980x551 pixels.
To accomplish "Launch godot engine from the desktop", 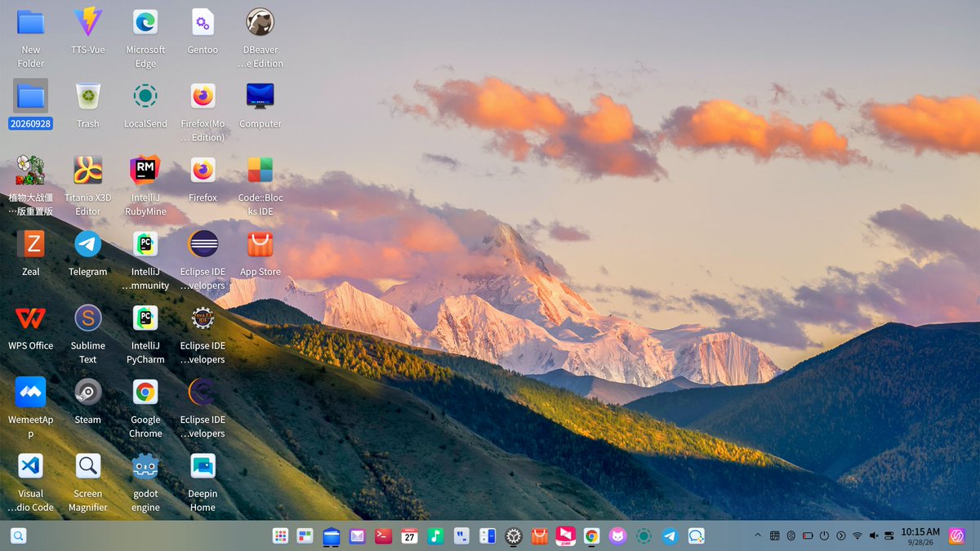I will (145, 465).
